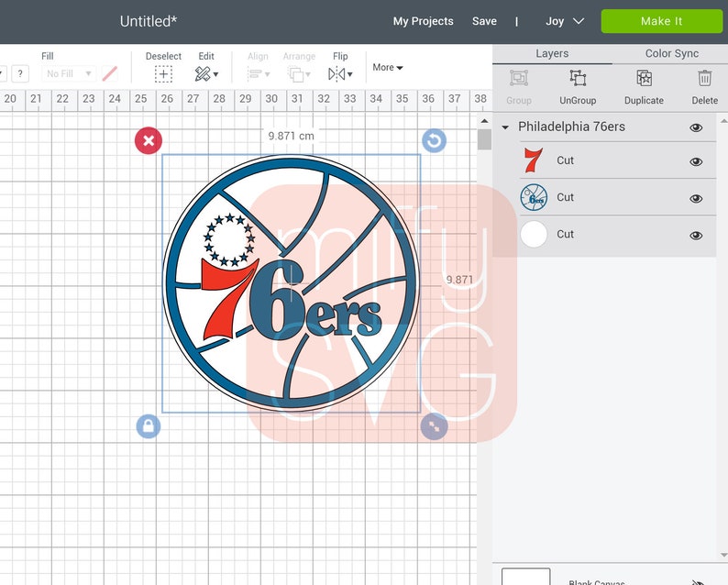Click the fill color swatch with red slash
This screenshot has height=585, width=728.
click(x=110, y=73)
